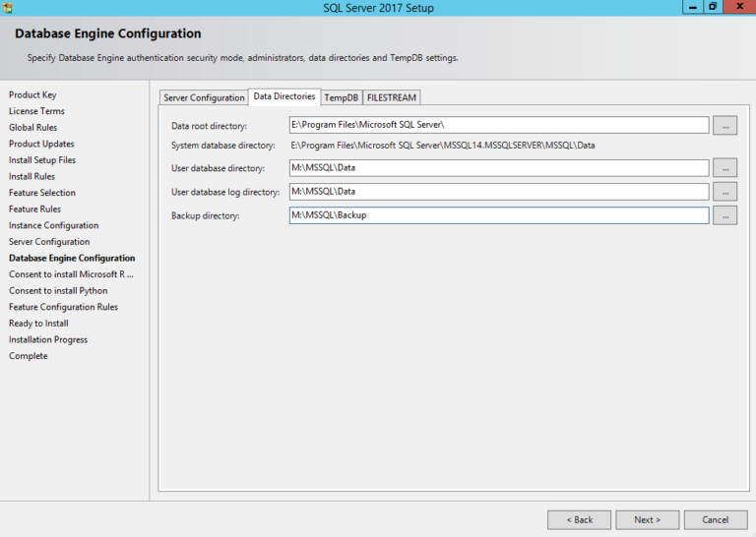Select Install Rules step in sidebar
This screenshot has height=537, width=756.
point(31,177)
